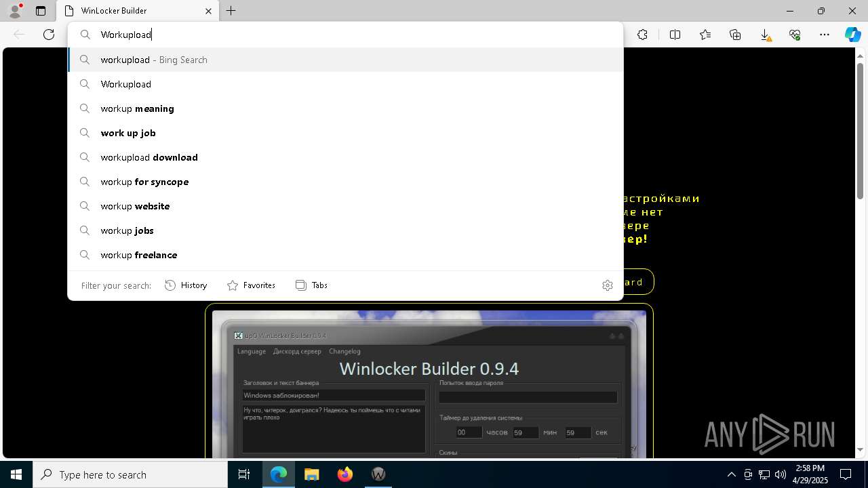Click the address bar with Workupload text
This screenshot has width=868, height=488.
(345, 35)
